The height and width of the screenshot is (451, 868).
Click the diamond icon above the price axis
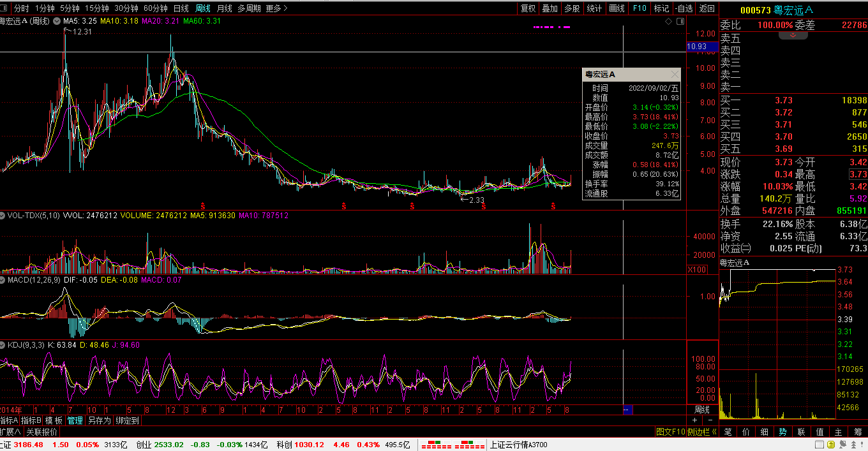669,21
